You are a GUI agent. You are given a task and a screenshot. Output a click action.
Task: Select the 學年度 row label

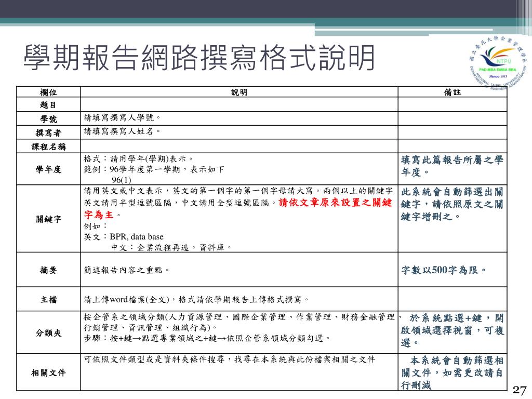(48, 169)
